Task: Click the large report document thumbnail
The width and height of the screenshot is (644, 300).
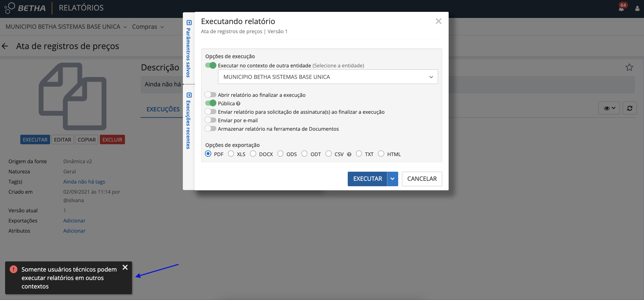Action: 72,97
